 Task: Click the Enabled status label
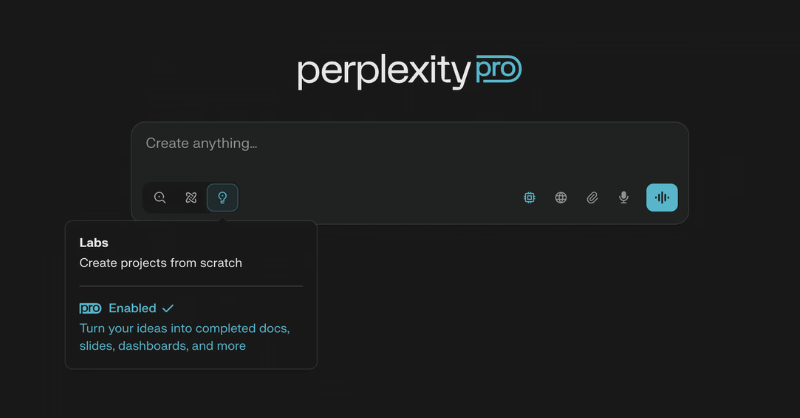132,308
